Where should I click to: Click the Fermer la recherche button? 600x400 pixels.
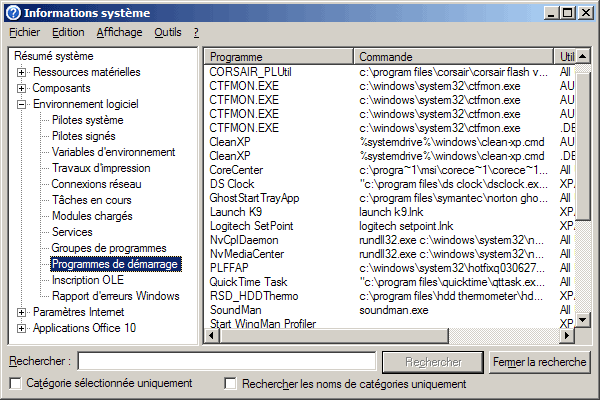pos(540,361)
